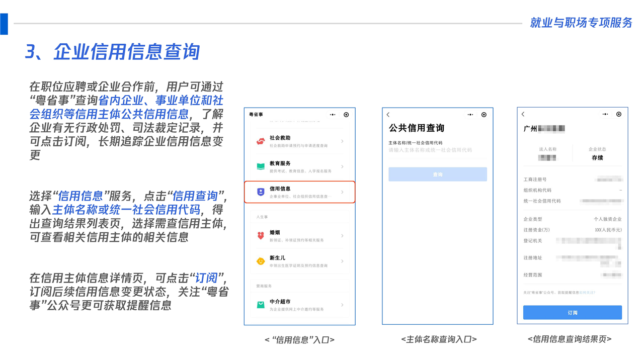This screenshot has width=644, height=362.
Task: Open the 新生儿 baby face icon
Action: click(x=261, y=261)
